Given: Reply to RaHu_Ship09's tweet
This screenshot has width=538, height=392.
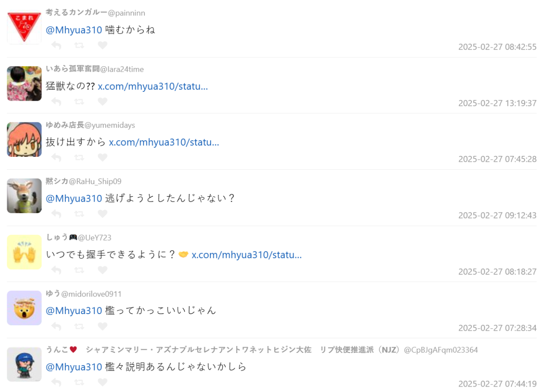Looking at the screenshot, I should pos(56,214).
